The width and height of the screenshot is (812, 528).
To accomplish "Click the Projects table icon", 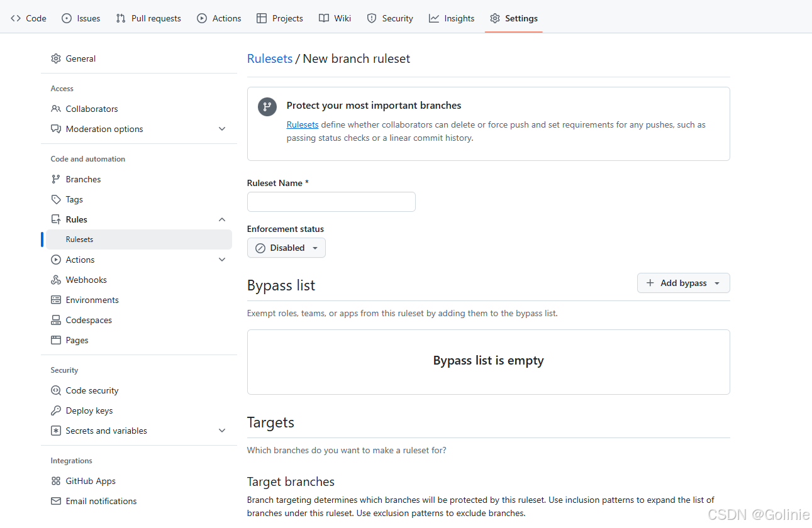I will tap(262, 18).
